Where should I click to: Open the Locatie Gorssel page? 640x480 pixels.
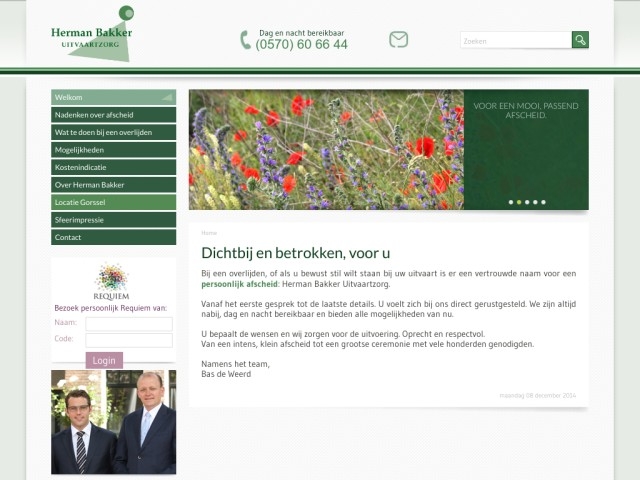tap(113, 202)
